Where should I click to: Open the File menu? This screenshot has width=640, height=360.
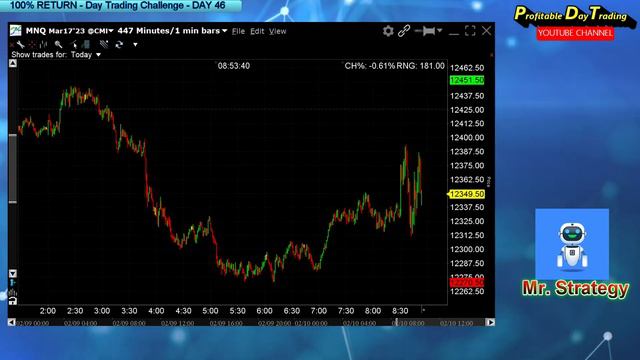point(238,31)
